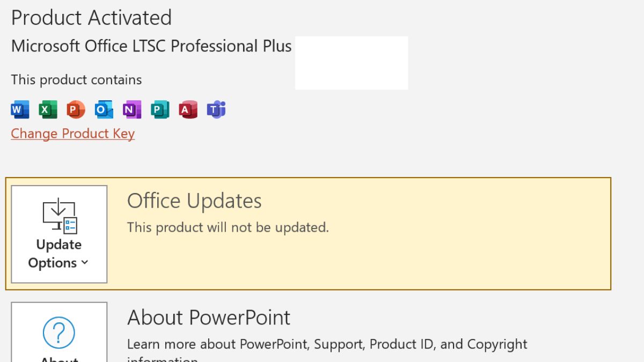Click the "This product contains" label
This screenshot has height=362, width=644.
pyautogui.click(x=76, y=80)
